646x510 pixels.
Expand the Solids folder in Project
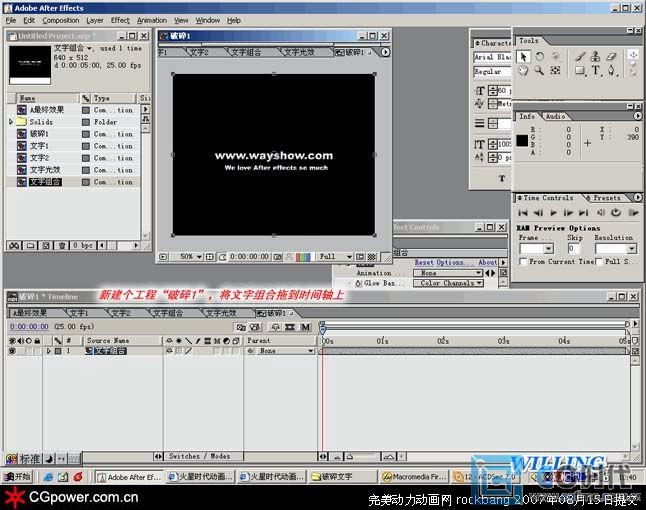11,122
